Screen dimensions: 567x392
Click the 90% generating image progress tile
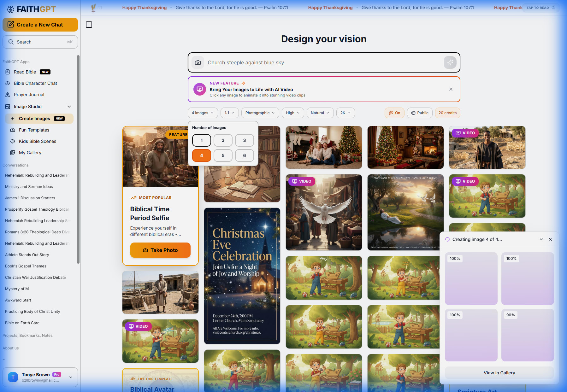(x=527, y=335)
